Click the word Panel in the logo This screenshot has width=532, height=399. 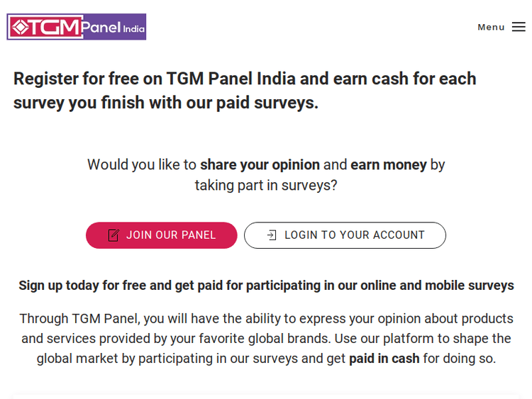tap(101, 28)
